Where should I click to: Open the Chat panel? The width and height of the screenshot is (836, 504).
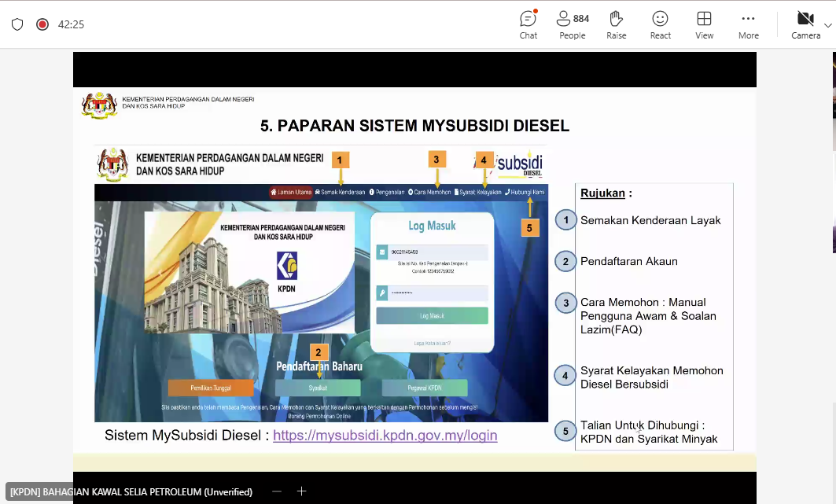[528, 24]
